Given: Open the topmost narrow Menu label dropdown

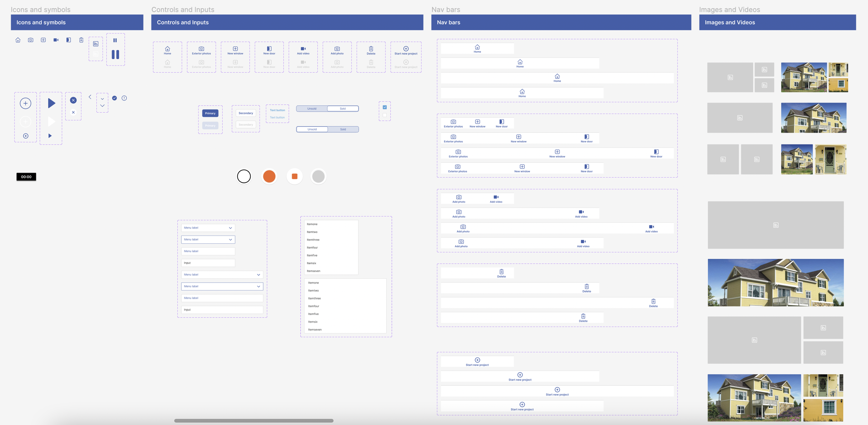Looking at the screenshot, I should coord(208,228).
